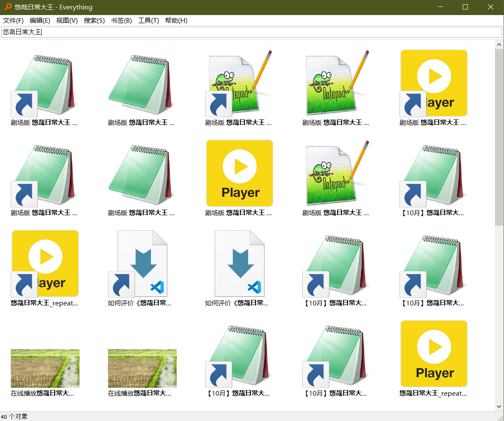Click the vertical scrollbar thumb
This screenshot has height=421, width=504.
pyautogui.click(x=499, y=137)
